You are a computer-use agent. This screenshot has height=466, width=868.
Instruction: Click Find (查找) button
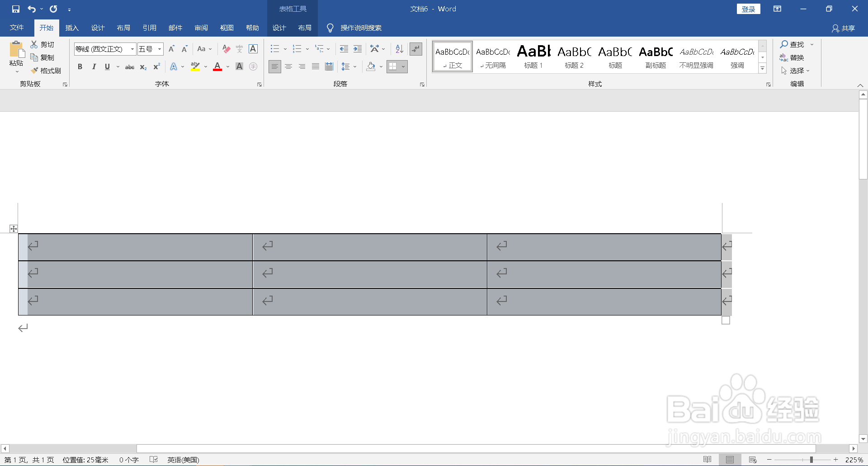click(x=793, y=44)
